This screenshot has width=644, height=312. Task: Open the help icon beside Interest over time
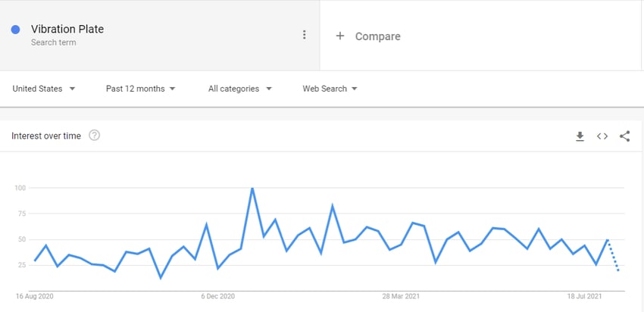[x=95, y=136]
